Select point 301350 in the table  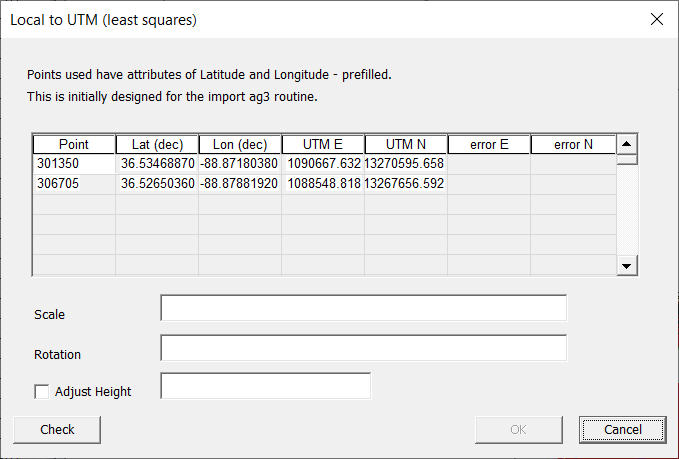coord(74,164)
